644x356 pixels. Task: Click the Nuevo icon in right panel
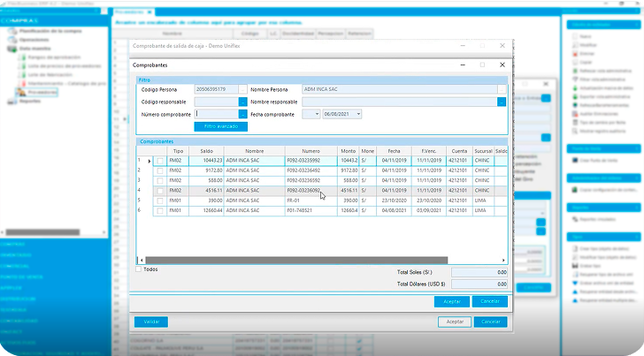coord(574,36)
